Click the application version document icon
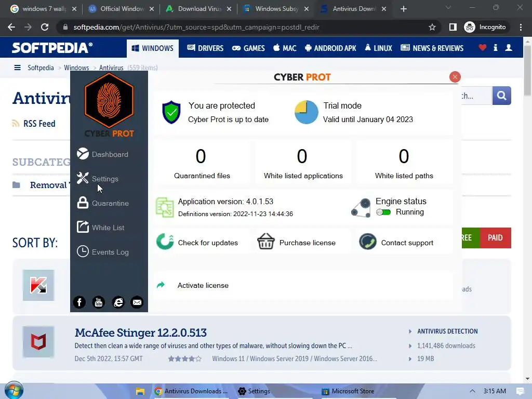 [x=165, y=207]
